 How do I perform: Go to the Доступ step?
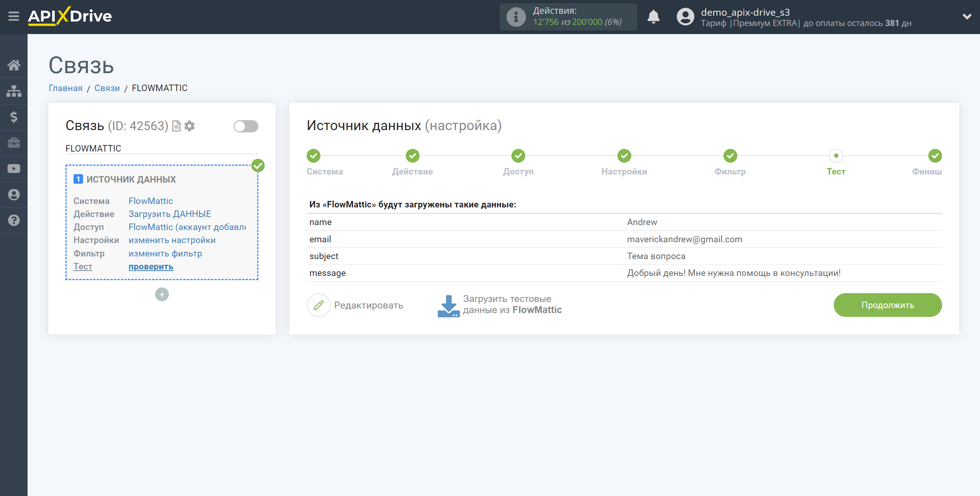tap(518, 156)
